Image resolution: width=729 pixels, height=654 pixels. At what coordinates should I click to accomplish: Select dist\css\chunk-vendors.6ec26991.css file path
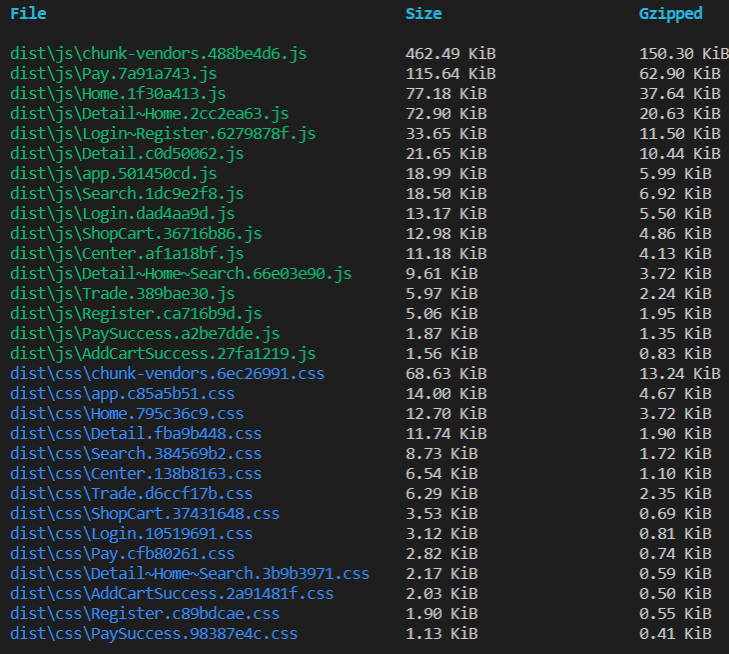coord(167,373)
